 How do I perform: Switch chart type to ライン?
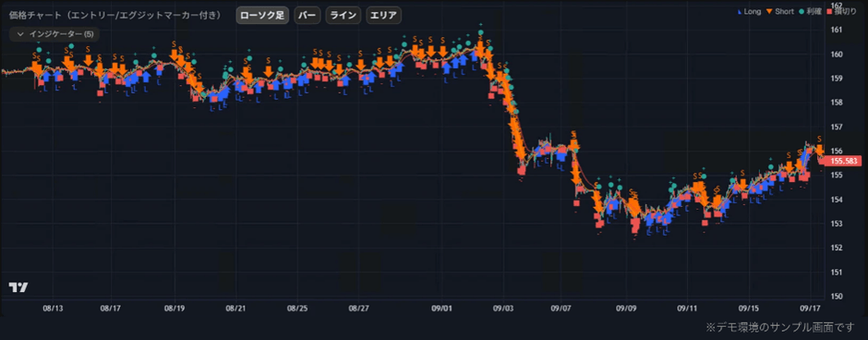(344, 15)
